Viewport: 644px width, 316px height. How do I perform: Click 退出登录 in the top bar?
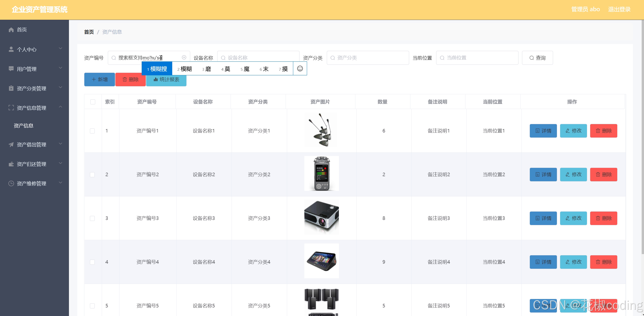[x=619, y=9]
